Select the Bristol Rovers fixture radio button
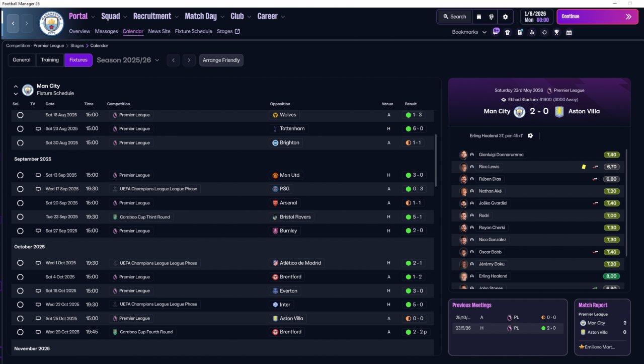 pyautogui.click(x=20, y=217)
